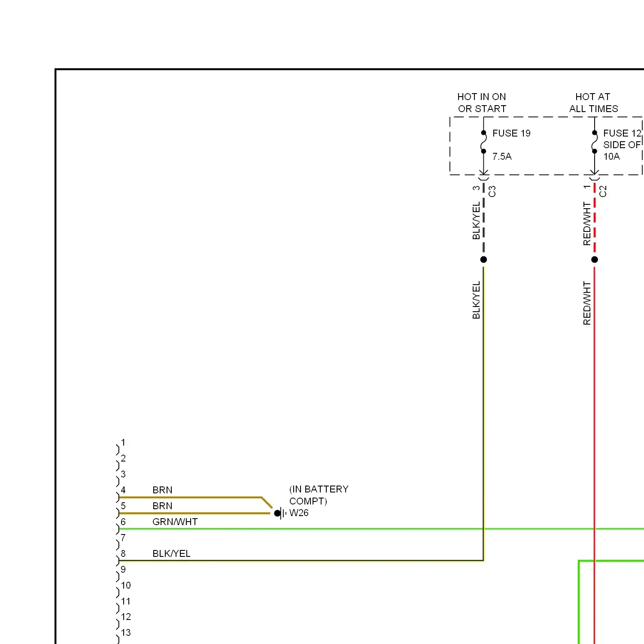Select the BLK/YEL label beside the solid vertical wire

tap(476, 300)
